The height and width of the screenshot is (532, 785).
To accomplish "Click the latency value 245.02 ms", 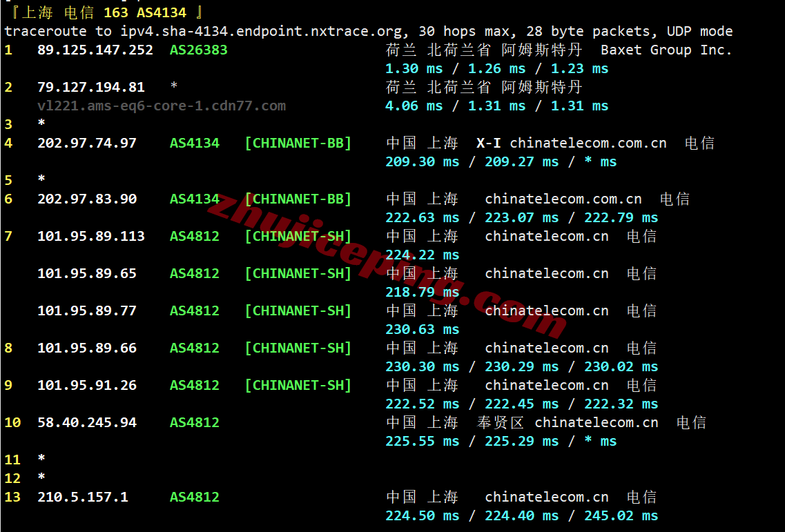I will [621, 515].
